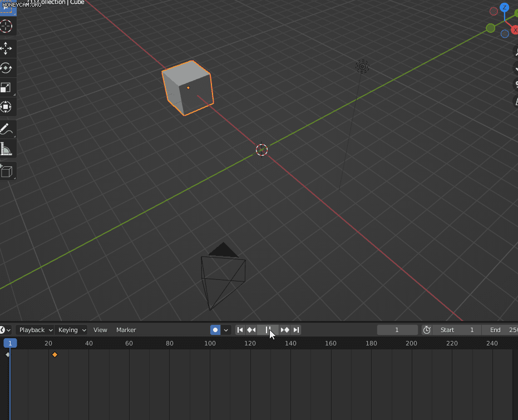Screen dimensions: 518x420
Task: Jump to previous keyframe
Action: click(x=251, y=330)
